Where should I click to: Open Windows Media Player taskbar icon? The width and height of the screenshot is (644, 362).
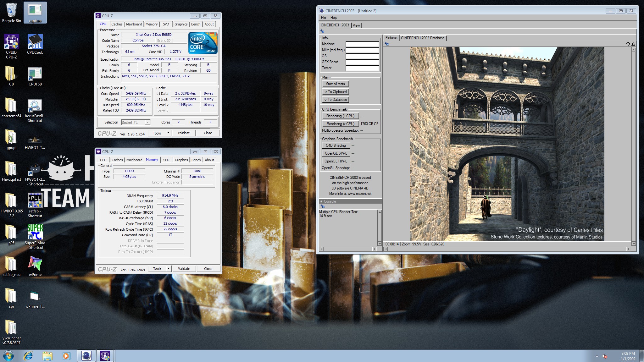click(66, 356)
